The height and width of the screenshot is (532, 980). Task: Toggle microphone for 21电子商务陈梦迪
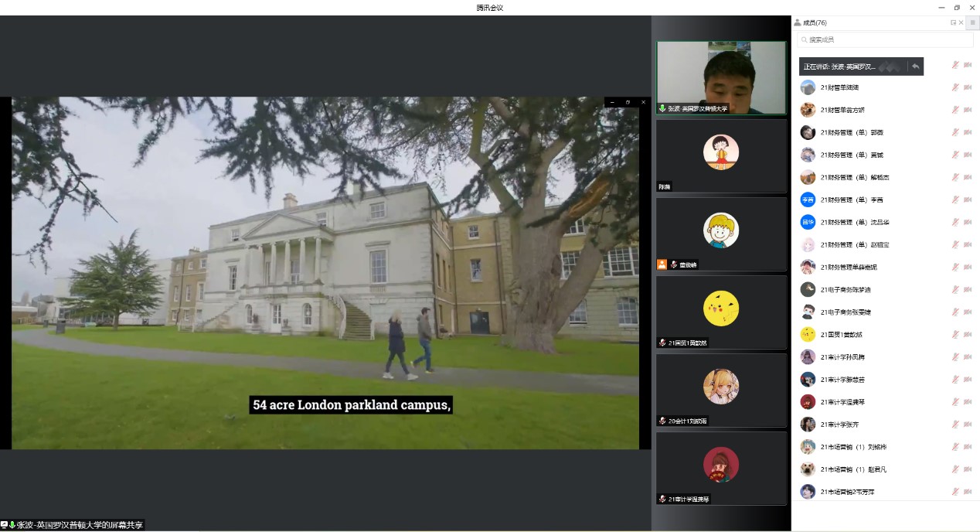(955, 289)
